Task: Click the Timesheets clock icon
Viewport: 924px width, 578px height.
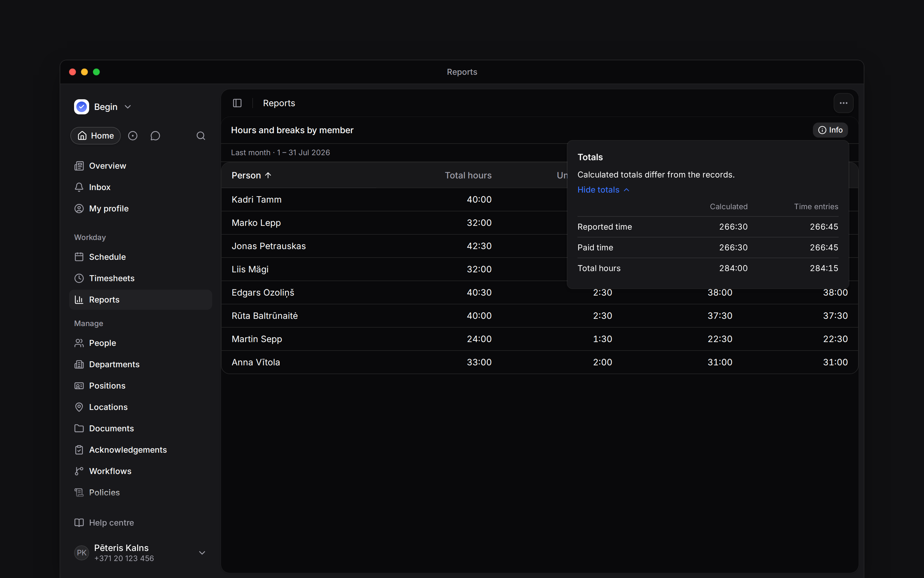Action: click(79, 278)
